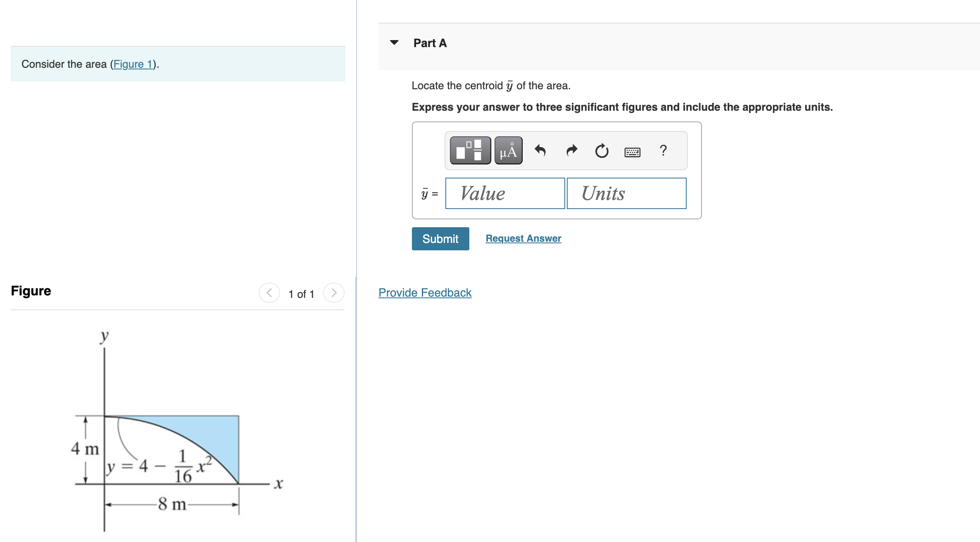980x542 pixels.
Task: Click the Figure heading label
Action: click(31, 291)
